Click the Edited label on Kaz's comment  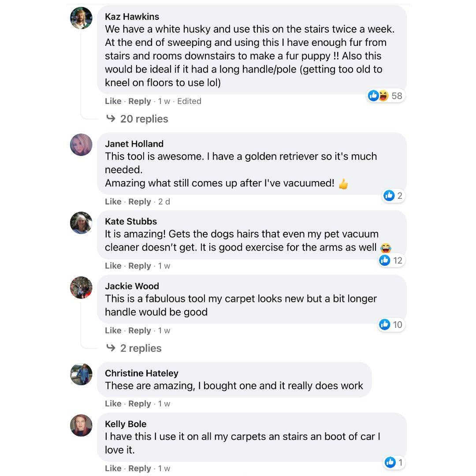pos(189,101)
